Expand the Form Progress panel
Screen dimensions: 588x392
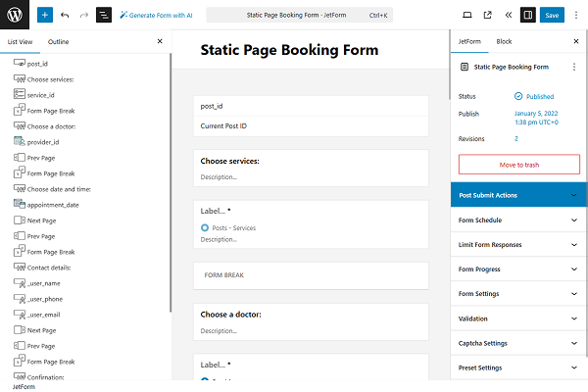pyautogui.click(x=519, y=269)
